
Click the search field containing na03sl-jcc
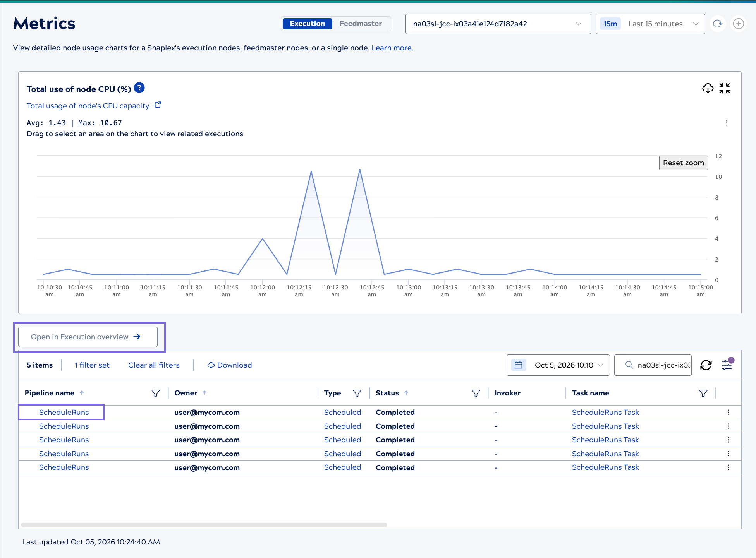pos(653,365)
